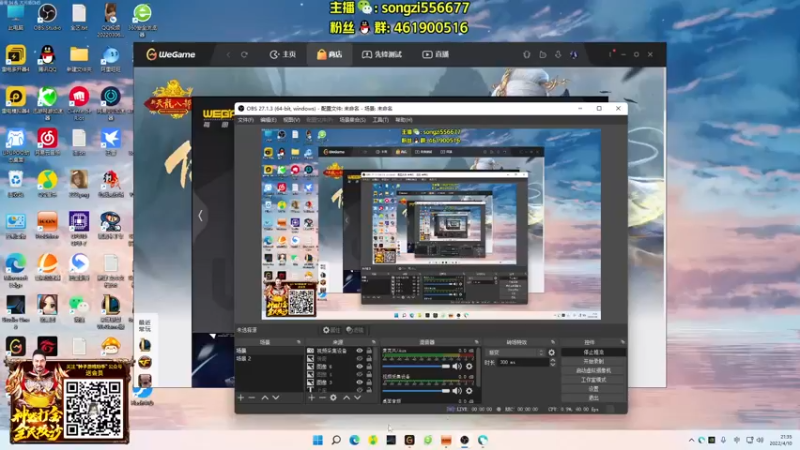Remove the selected scene with minus icon
The height and width of the screenshot is (450, 800).
click(x=252, y=397)
